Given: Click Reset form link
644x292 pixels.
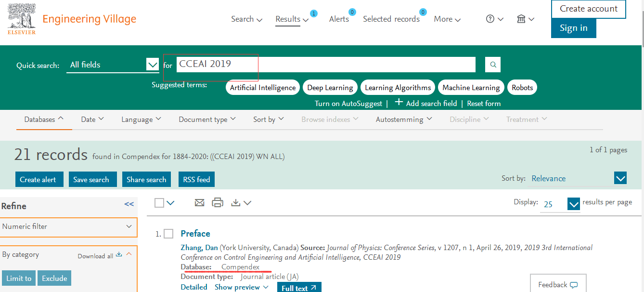Looking at the screenshot, I should tap(484, 104).
